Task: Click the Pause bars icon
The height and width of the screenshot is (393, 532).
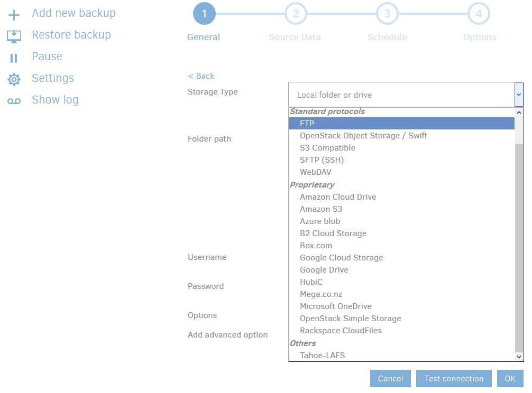Action: [x=14, y=58]
